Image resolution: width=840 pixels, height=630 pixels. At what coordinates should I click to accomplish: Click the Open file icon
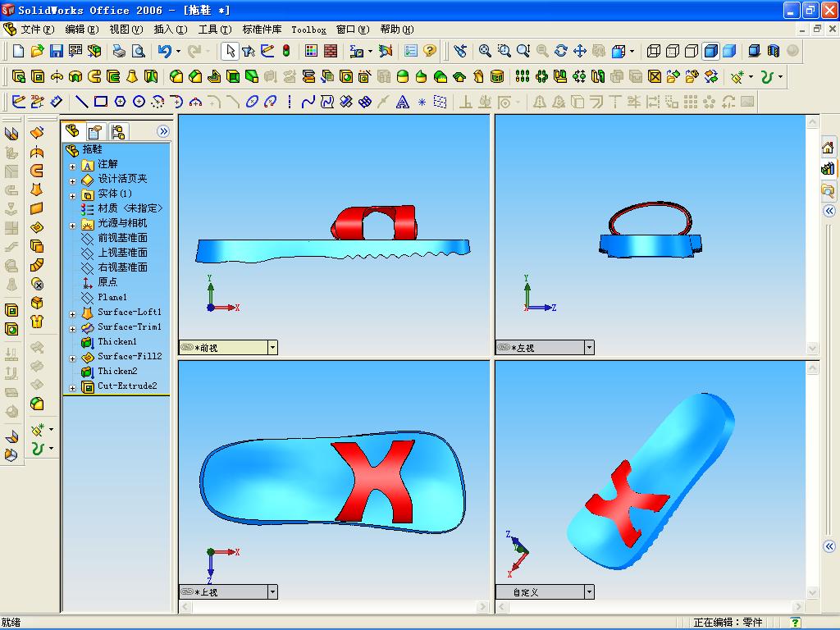tap(37, 51)
